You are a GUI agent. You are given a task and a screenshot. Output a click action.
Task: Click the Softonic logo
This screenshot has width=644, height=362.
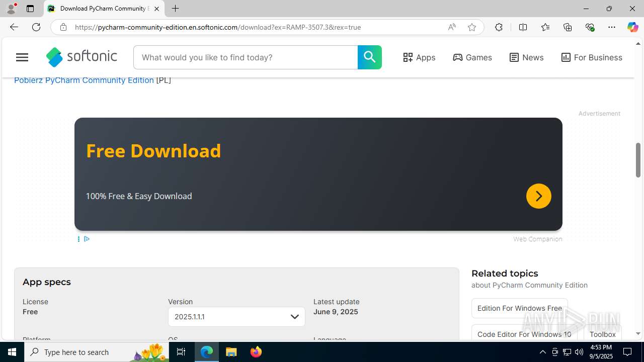tap(82, 57)
